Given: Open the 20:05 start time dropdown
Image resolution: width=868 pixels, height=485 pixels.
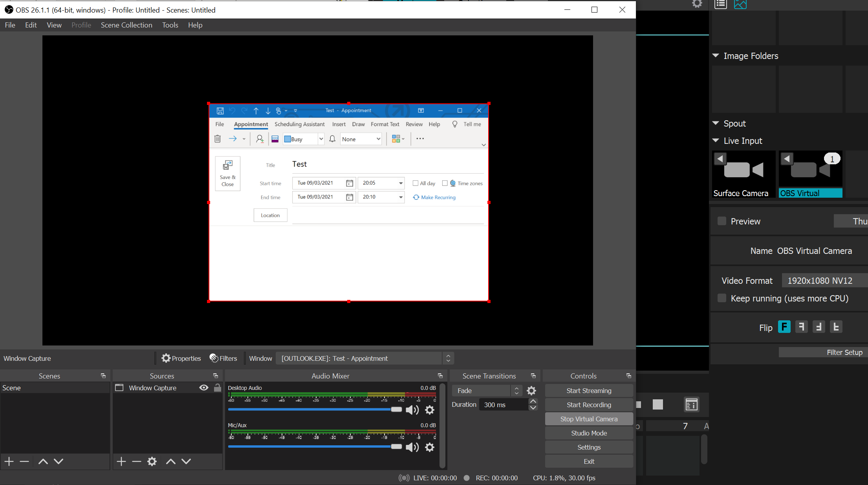Looking at the screenshot, I should coord(401,183).
